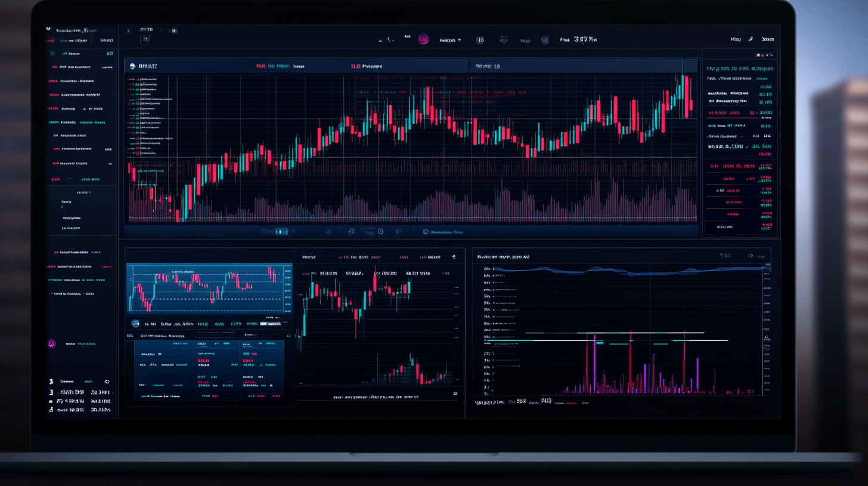868x486 pixels.
Task: Select the indicators icon under the candlestick chart
Action: [351, 232]
